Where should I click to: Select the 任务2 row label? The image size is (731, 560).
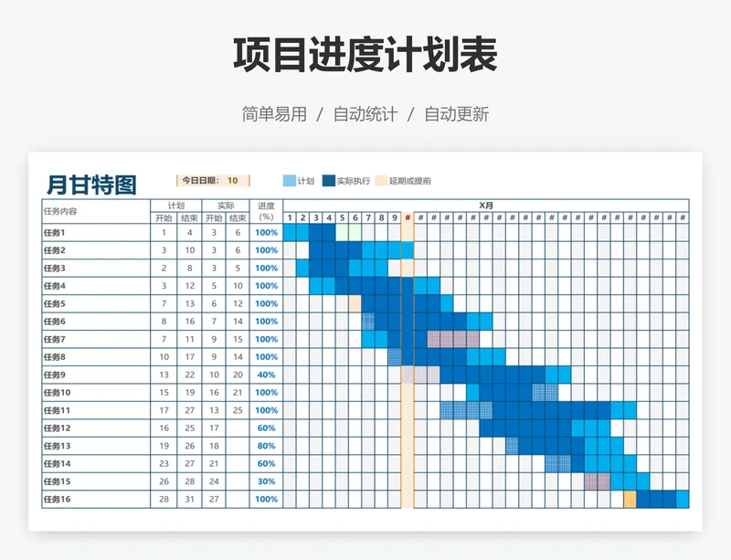tap(96, 250)
